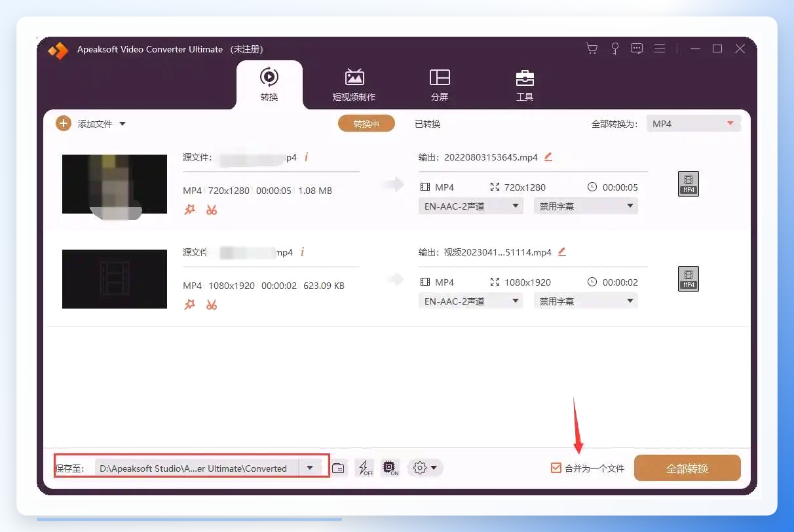Toggle GPU hardware acceleration chip icon
794x532 pixels.
tap(390, 468)
